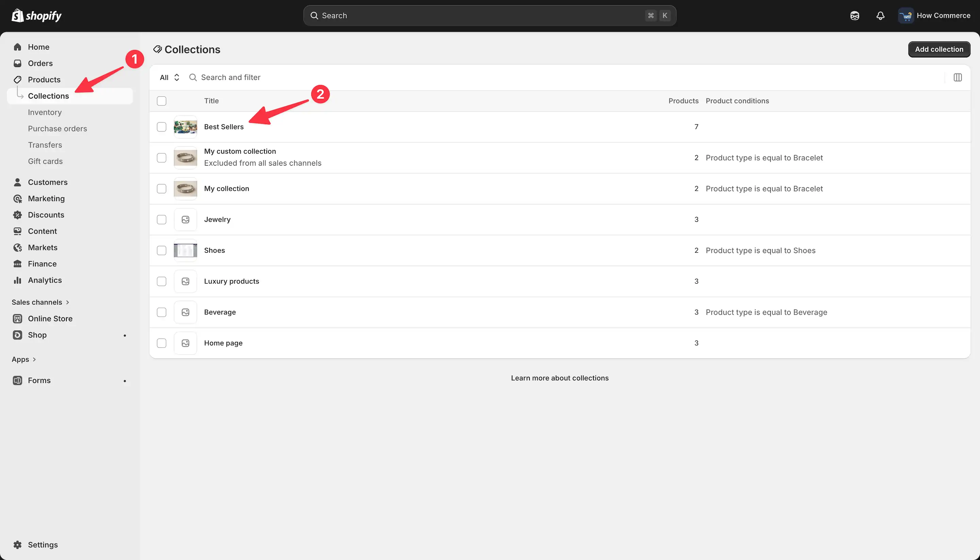Toggle the select-all collections checkbox
The image size is (980, 560).
[162, 101]
